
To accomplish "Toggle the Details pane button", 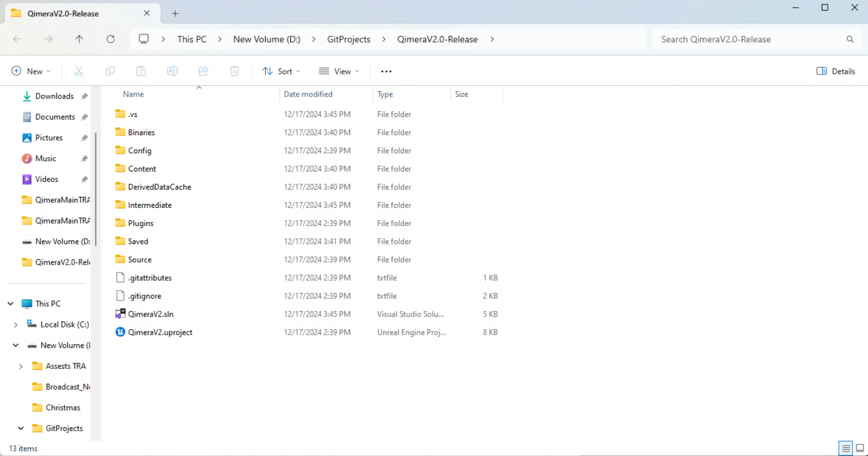I will click(835, 71).
